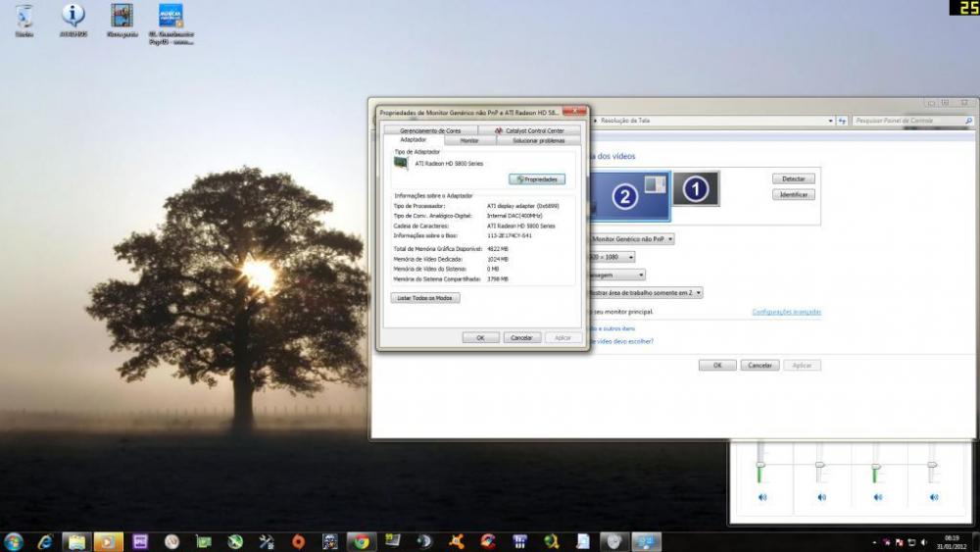Open the Recycle Bin desktop icon
Screen dimensions: 980x552
[x=24, y=17]
